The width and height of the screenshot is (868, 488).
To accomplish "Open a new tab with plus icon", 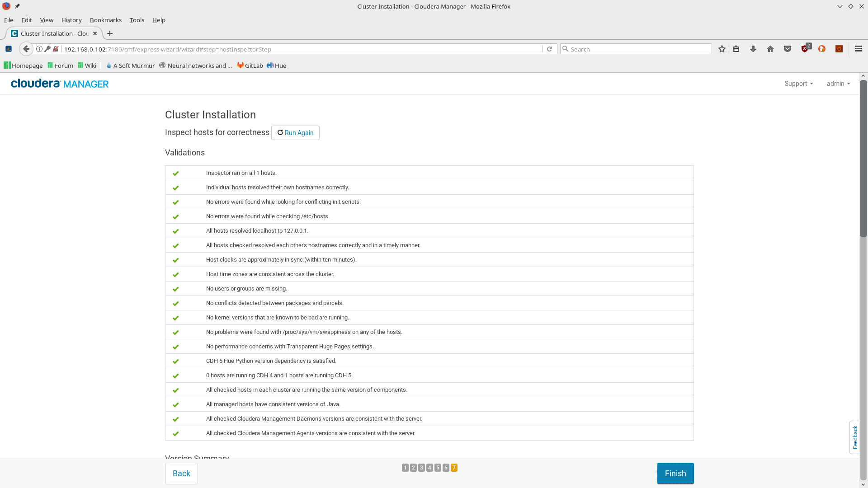I will tap(110, 33).
